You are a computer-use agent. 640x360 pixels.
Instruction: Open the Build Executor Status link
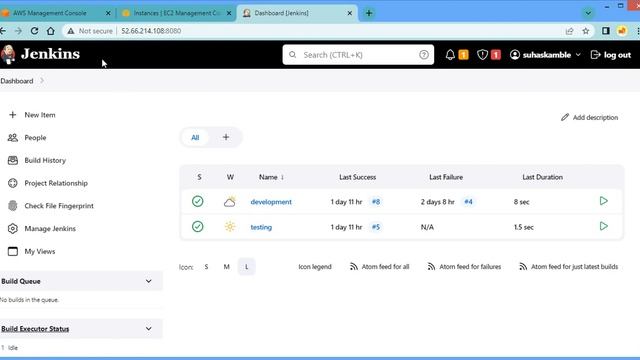(35, 329)
